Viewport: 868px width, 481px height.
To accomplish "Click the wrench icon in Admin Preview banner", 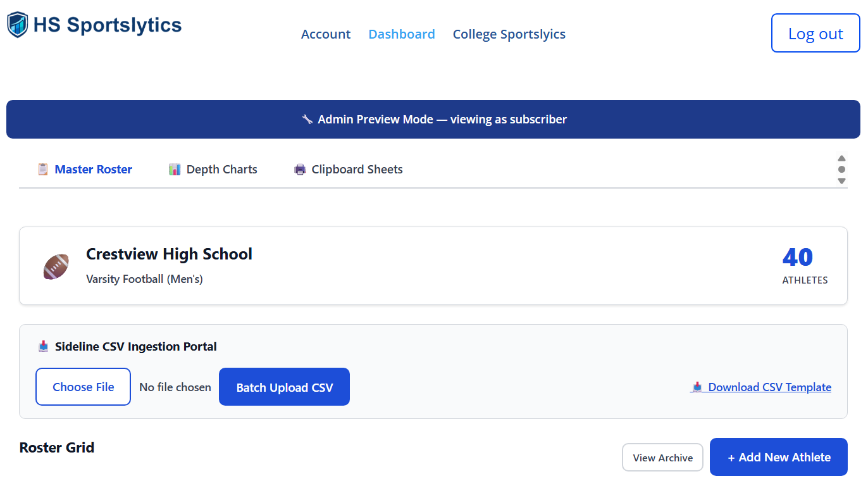I will (307, 119).
